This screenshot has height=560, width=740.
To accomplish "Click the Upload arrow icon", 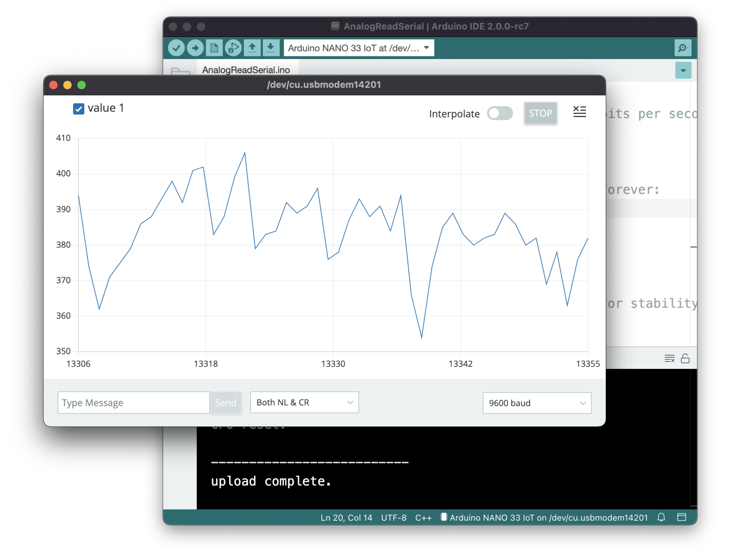I will coord(195,48).
